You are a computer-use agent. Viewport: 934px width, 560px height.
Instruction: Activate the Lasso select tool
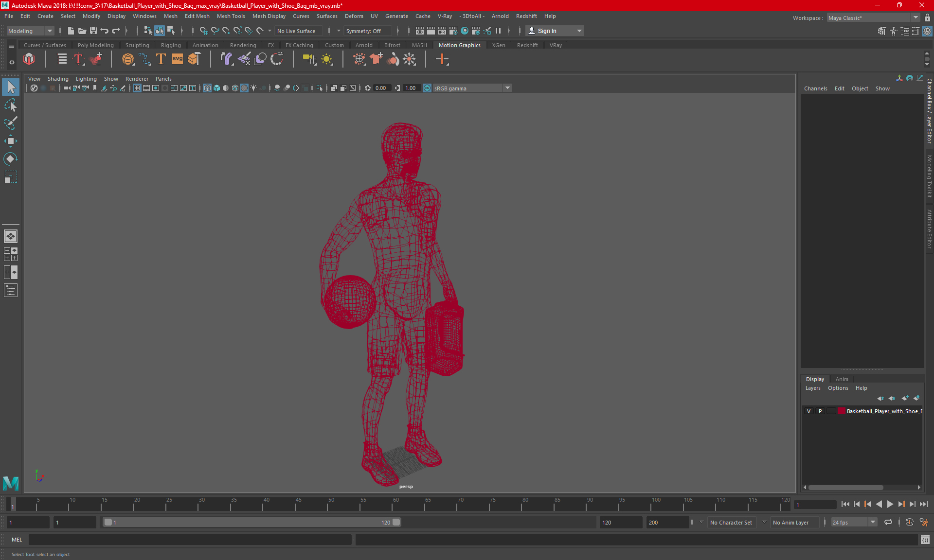tap(11, 105)
